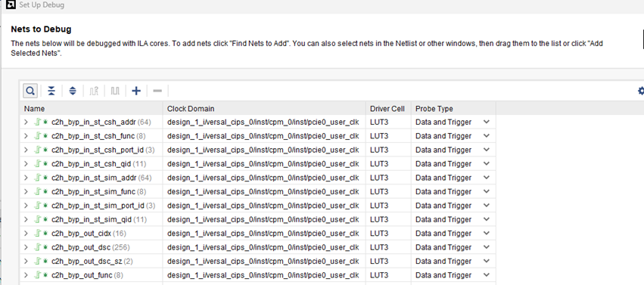The width and height of the screenshot is (644, 285).
Task: Expand the c2h_byp_in_st_sim_port_id bus row
Action: click(x=26, y=206)
